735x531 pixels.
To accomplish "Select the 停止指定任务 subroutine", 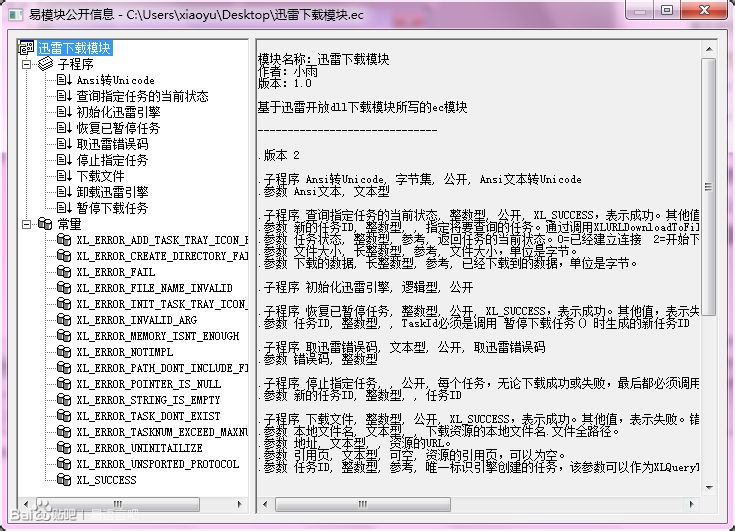I will tap(112, 160).
